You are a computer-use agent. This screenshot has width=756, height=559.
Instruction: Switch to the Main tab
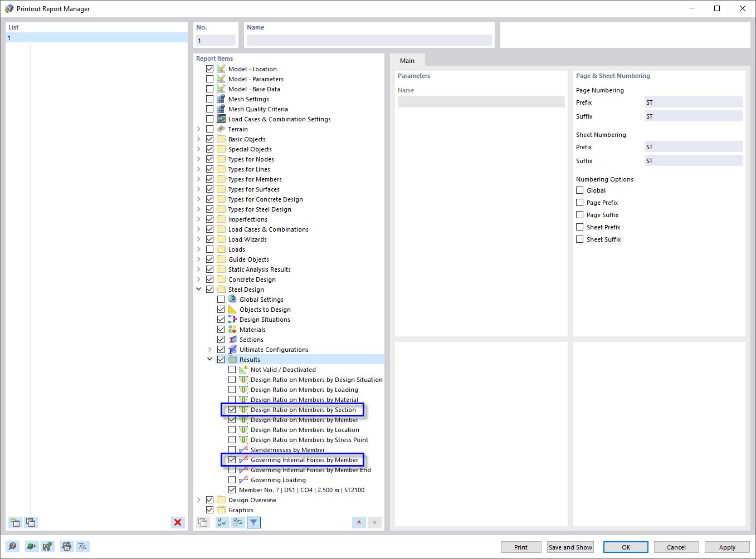click(x=407, y=61)
